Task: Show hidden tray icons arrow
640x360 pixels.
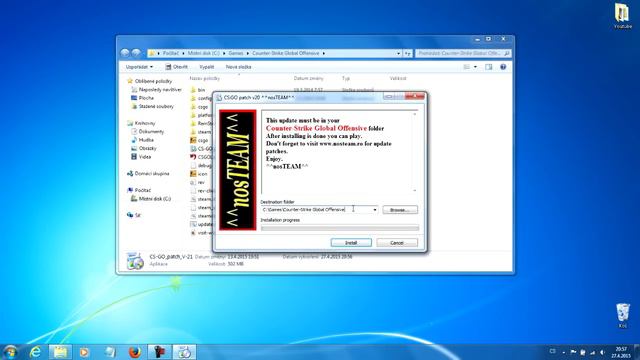Action: (x=564, y=352)
